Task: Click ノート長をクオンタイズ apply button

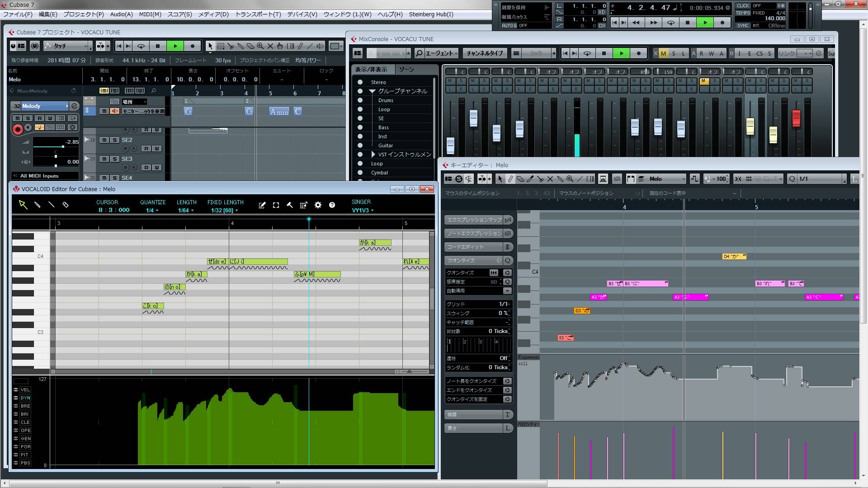Action: click(x=507, y=381)
